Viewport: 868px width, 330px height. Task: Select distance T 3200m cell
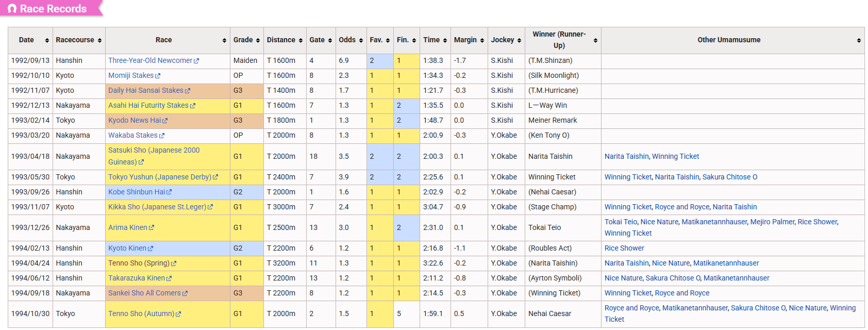click(x=285, y=263)
